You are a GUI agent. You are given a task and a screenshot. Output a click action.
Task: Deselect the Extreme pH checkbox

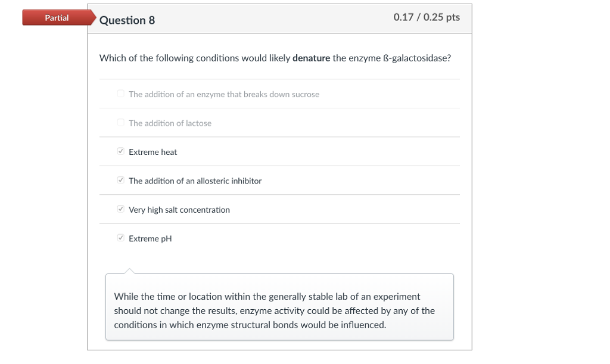click(x=121, y=238)
